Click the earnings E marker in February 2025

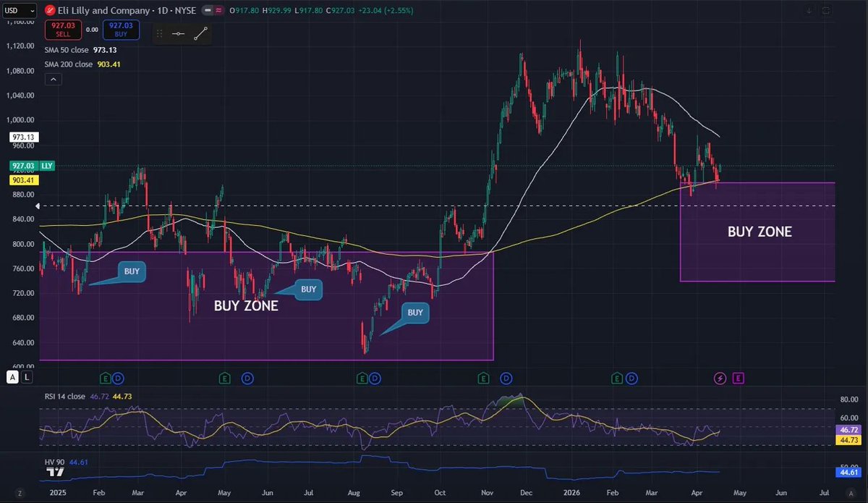coord(105,378)
